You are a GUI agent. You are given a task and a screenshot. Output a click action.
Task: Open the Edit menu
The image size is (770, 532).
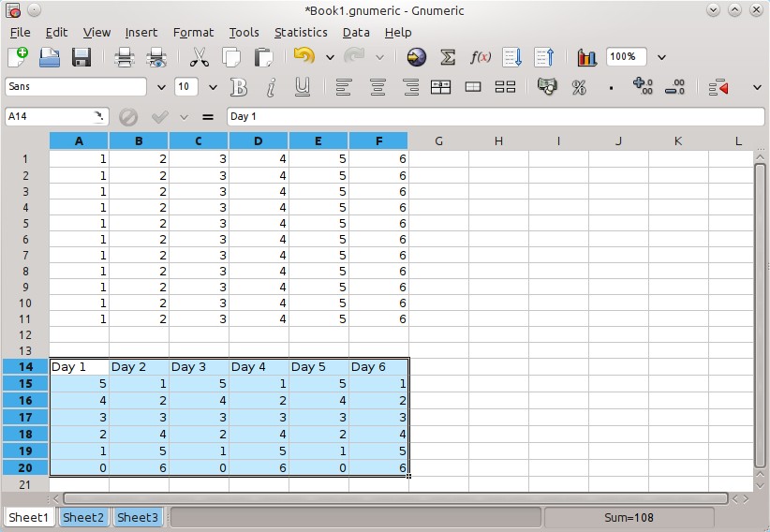[x=56, y=33]
